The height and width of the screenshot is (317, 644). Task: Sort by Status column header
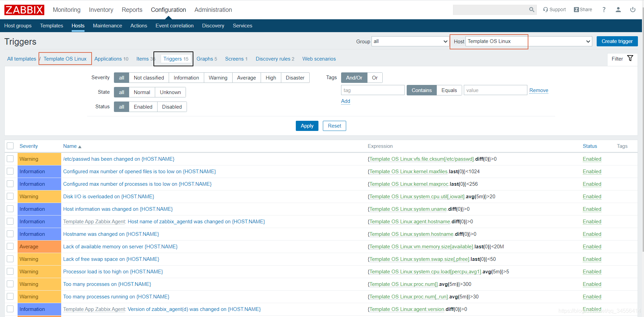click(590, 146)
